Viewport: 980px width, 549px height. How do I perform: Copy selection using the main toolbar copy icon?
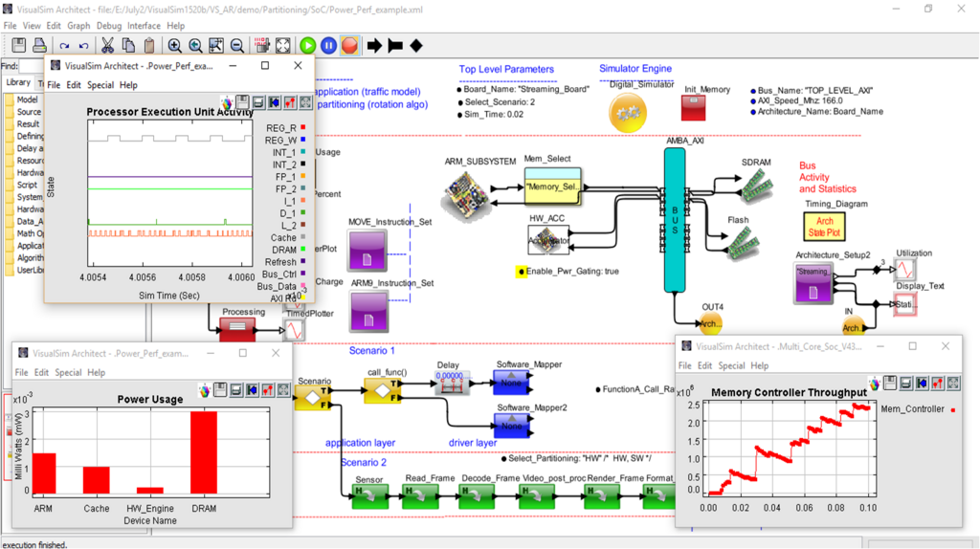[128, 45]
